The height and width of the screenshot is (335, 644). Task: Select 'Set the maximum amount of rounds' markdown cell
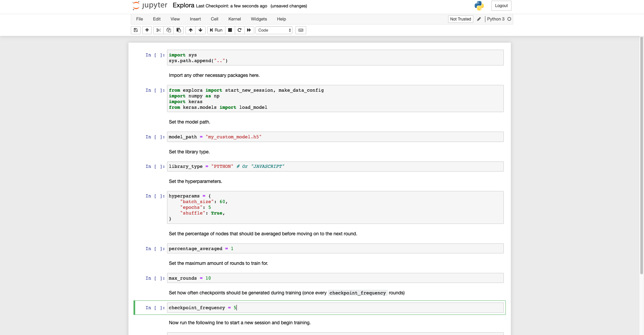pos(218,263)
